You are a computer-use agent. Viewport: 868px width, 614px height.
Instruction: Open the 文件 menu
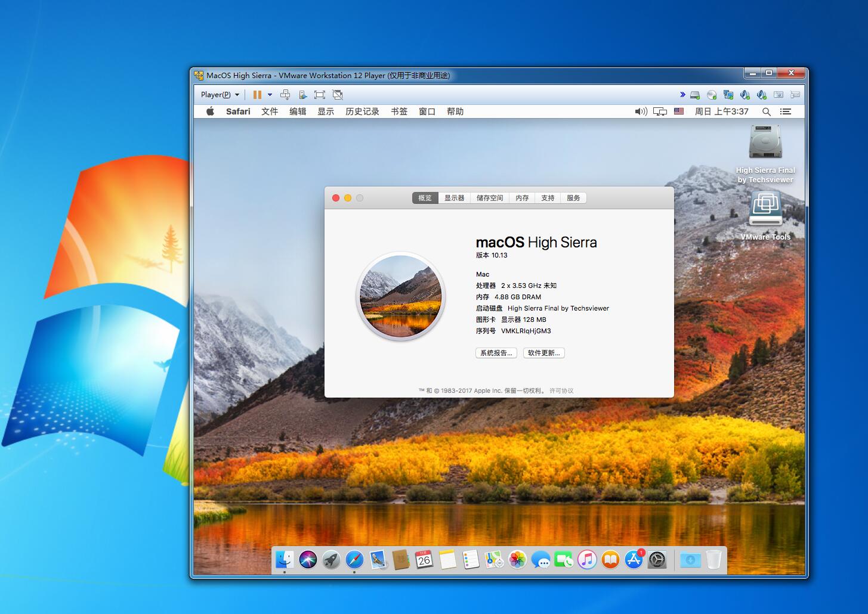click(x=270, y=111)
